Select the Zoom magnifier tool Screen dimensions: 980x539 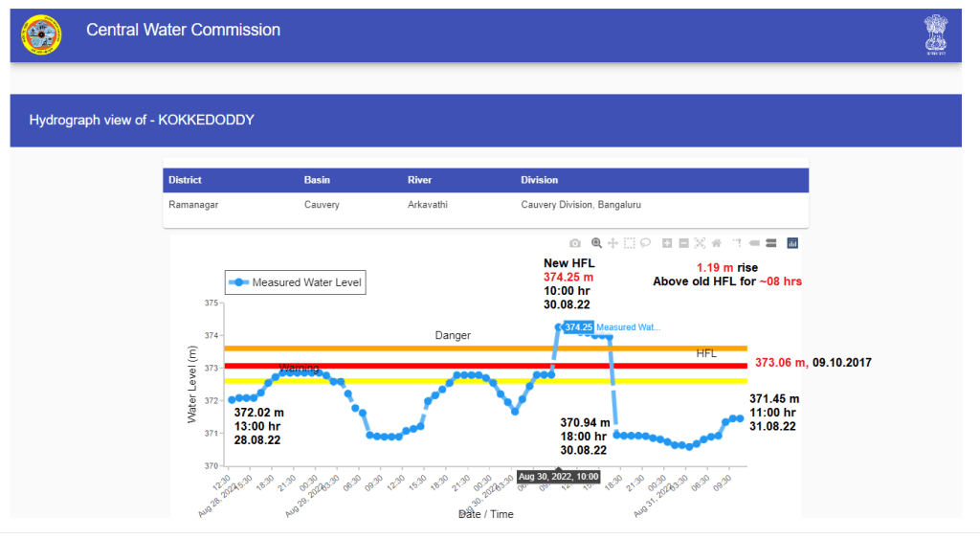point(597,243)
